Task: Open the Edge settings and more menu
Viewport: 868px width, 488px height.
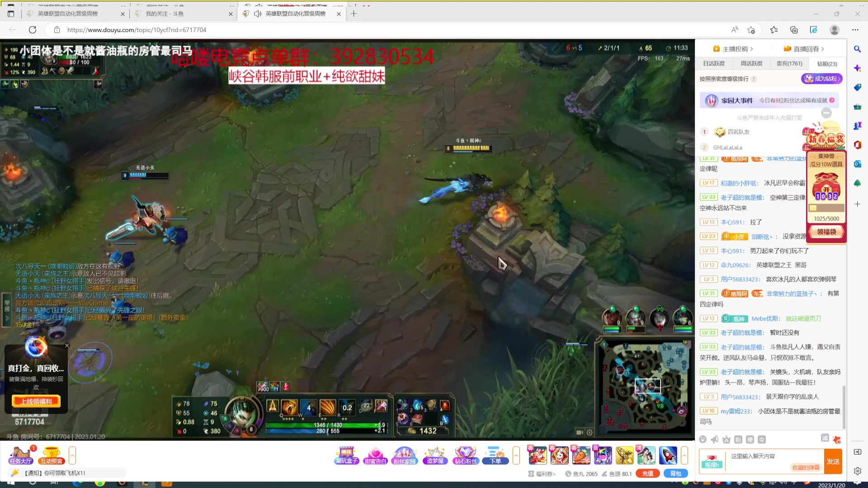Action: pos(855,30)
